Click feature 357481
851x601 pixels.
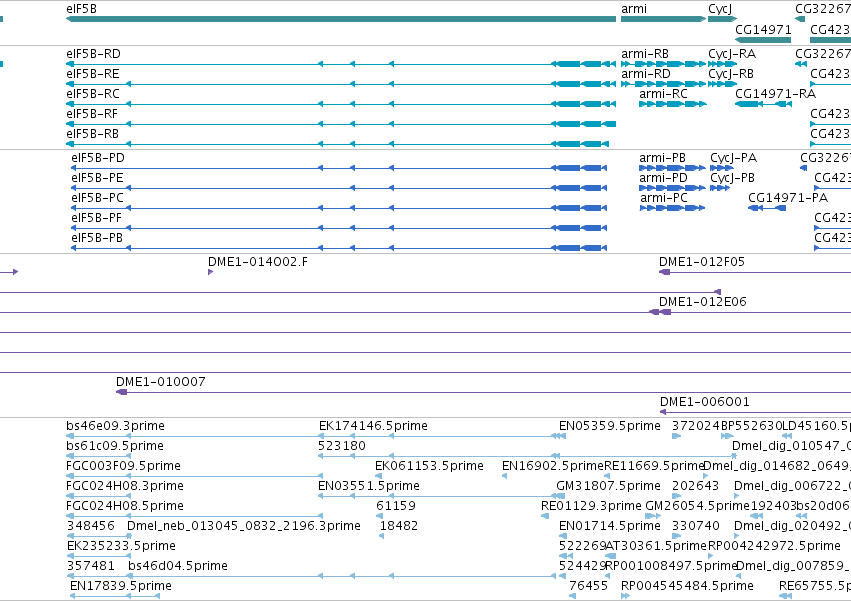[x=91, y=566]
